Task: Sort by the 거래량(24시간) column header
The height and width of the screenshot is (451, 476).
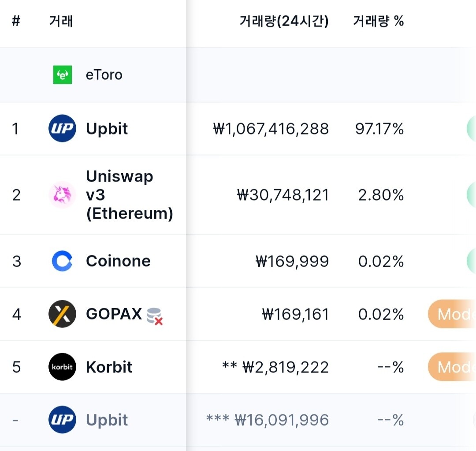Action: (284, 21)
